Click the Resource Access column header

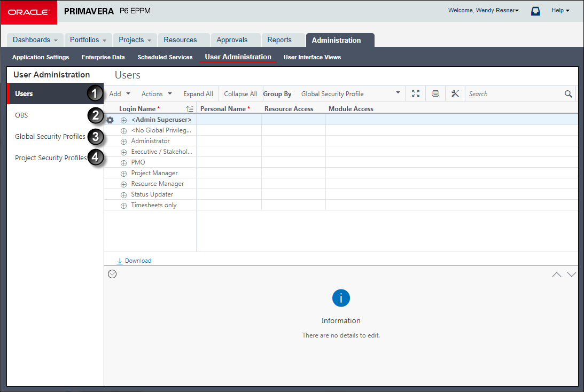(289, 109)
